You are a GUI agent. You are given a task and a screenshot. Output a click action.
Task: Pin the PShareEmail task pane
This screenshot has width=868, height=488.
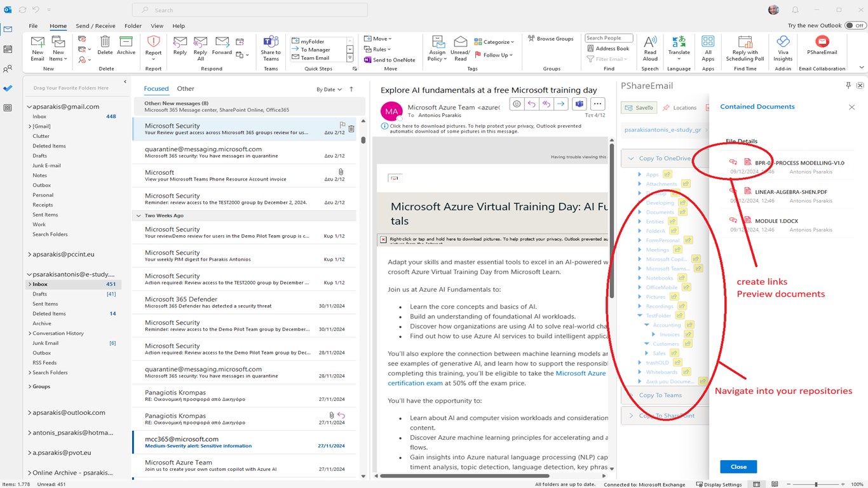point(848,85)
